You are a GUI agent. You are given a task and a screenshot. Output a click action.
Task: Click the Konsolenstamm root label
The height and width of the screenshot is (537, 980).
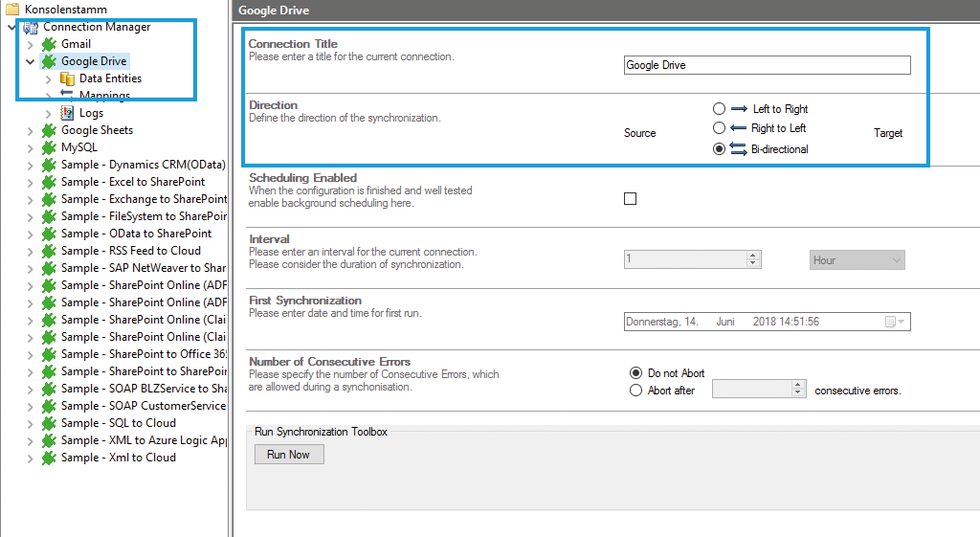pyautogui.click(x=66, y=10)
